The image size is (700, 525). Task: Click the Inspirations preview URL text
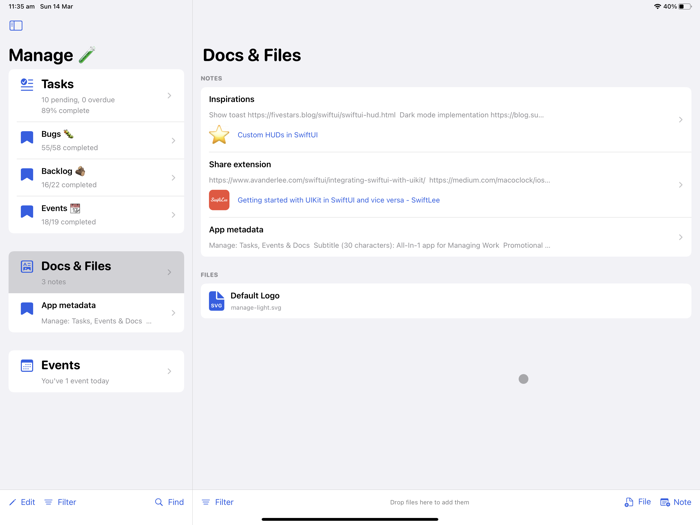tap(376, 115)
